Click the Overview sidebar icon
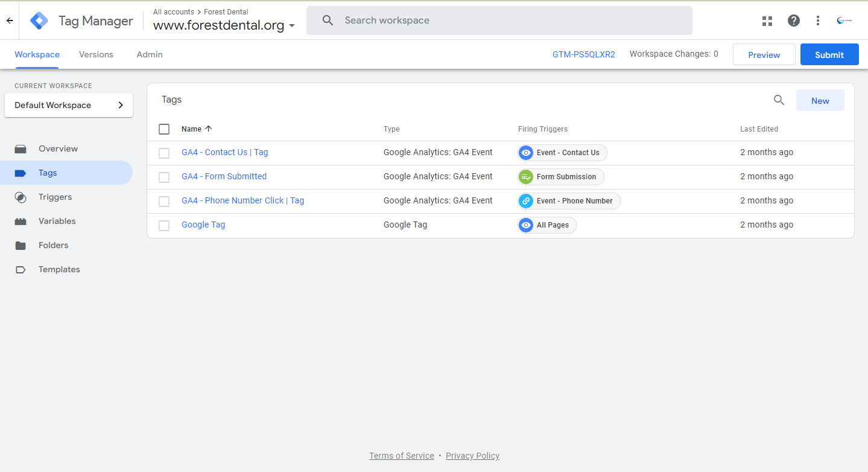868x472 pixels. (x=21, y=148)
